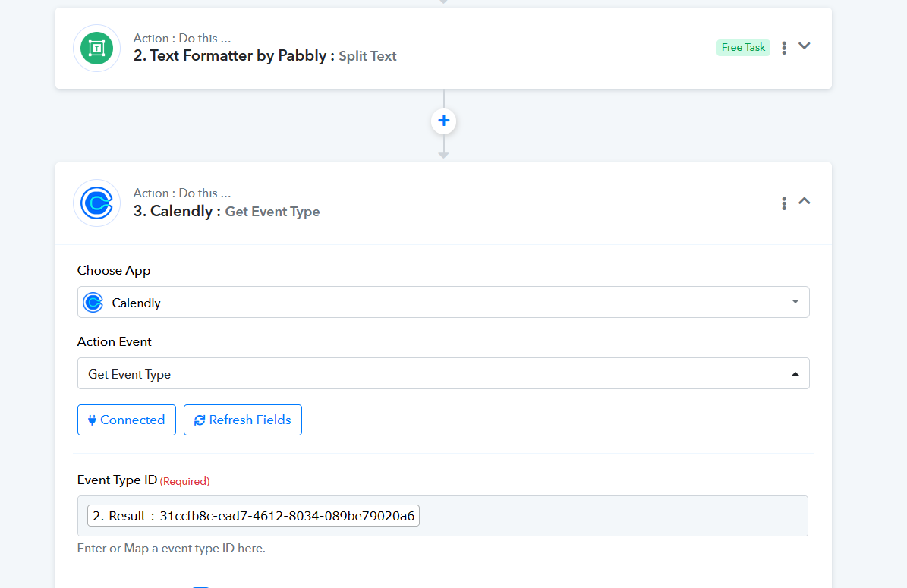
Task: Open the three-dot menu for Text Formatter step
Action: 784,48
